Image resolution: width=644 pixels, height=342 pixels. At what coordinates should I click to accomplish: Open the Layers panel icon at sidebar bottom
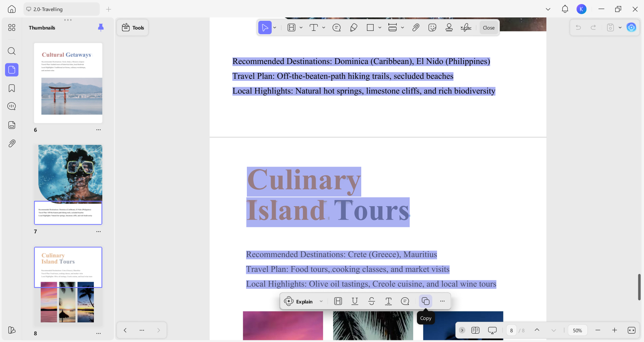(12, 330)
